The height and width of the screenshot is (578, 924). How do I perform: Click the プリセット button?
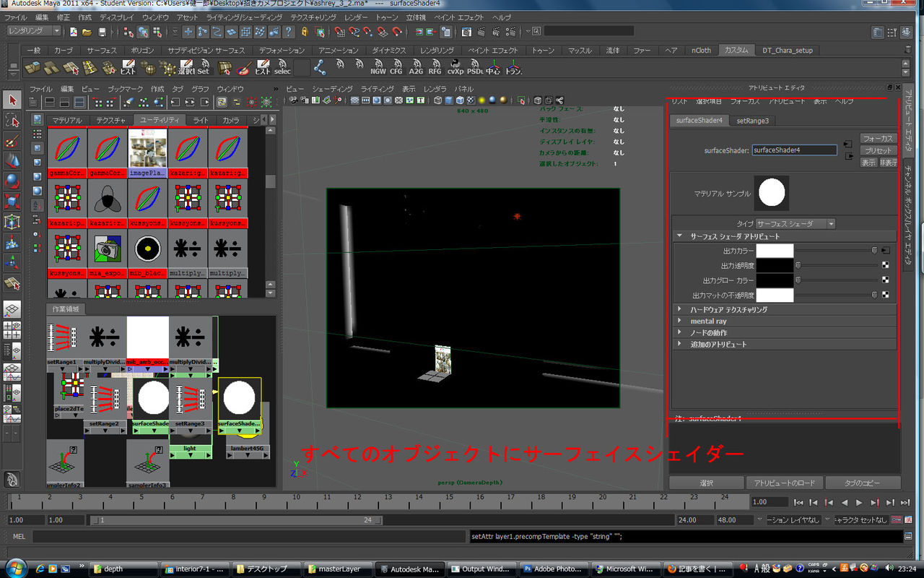click(878, 150)
